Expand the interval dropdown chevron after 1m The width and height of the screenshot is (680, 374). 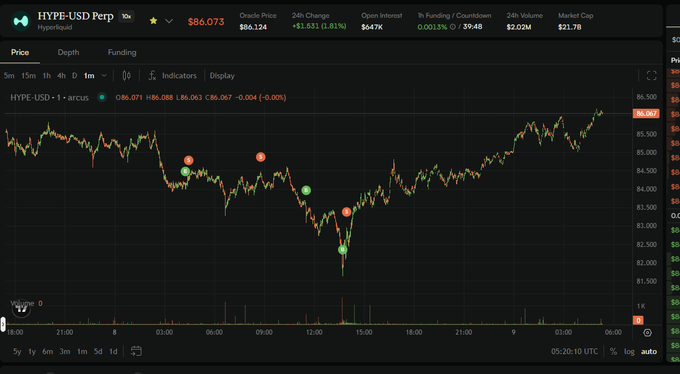coord(104,75)
